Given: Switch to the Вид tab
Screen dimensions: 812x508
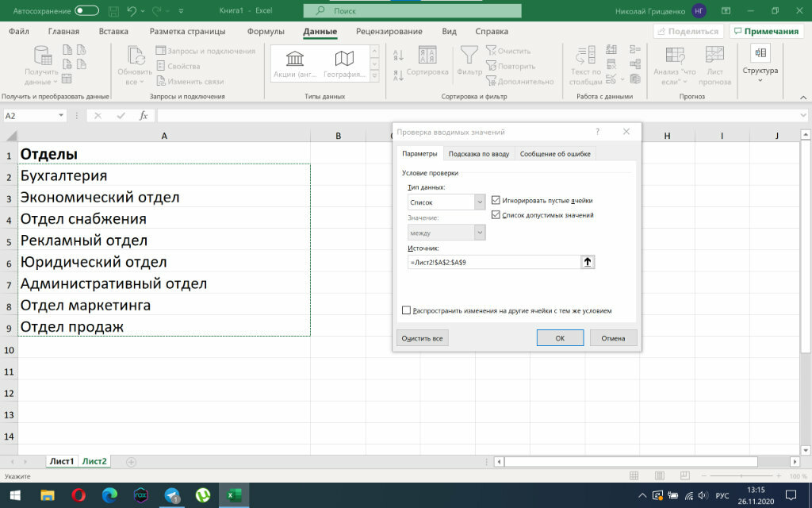Looking at the screenshot, I should point(449,31).
